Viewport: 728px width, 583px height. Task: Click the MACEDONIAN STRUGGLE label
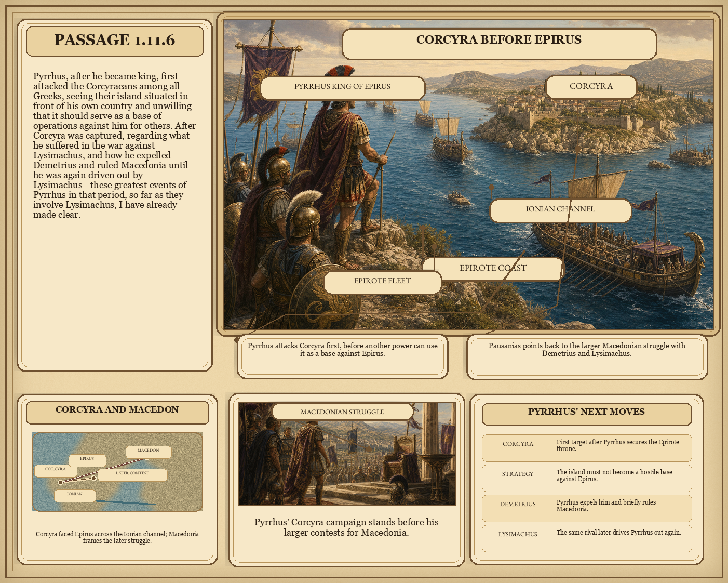click(342, 412)
